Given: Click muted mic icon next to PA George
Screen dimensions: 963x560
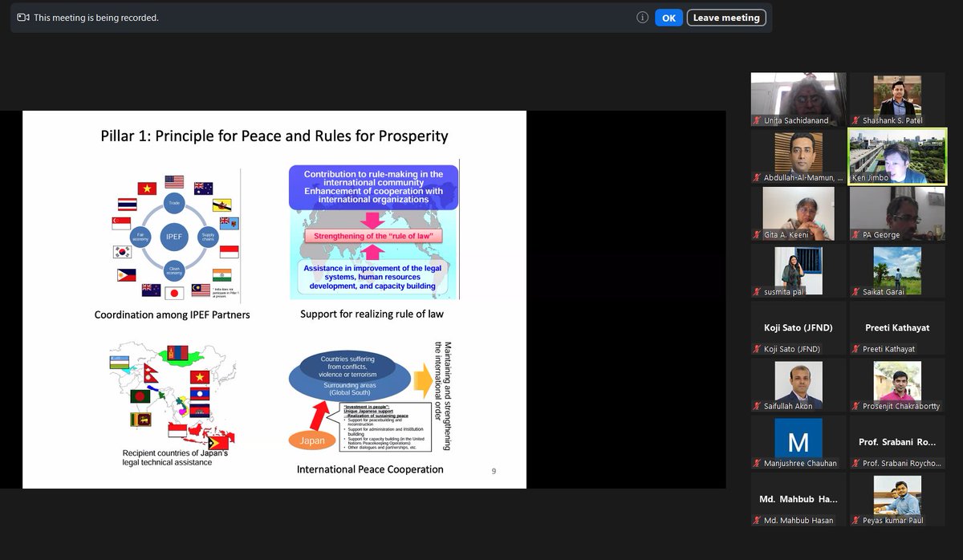Looking at the screenshot, I should pyautogui.click(x=856, y=234).
